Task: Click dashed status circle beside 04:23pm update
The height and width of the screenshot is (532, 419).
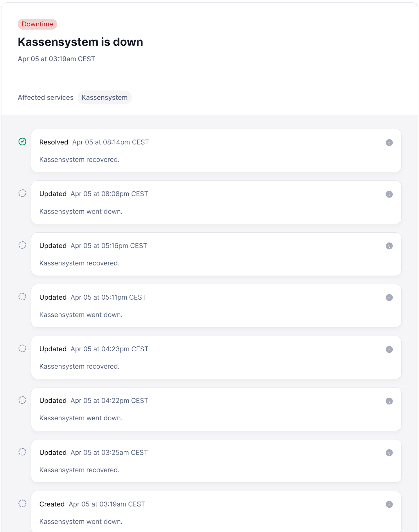Action: 22,348
